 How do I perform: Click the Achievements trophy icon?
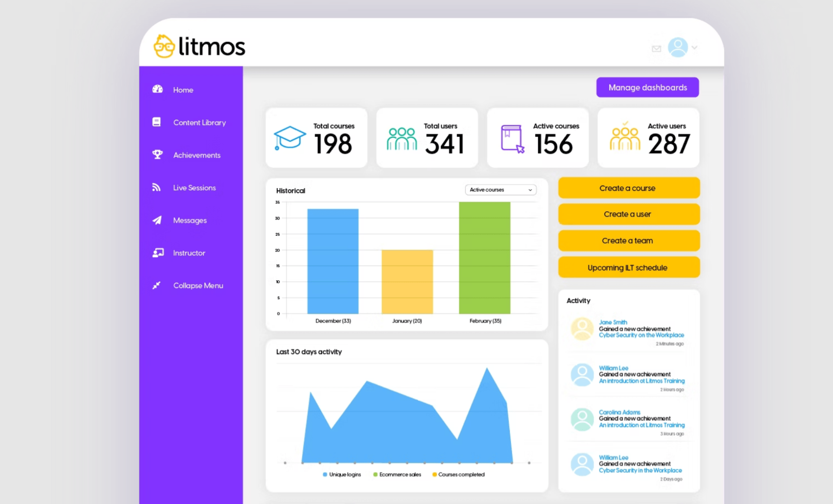coord(157,154)
